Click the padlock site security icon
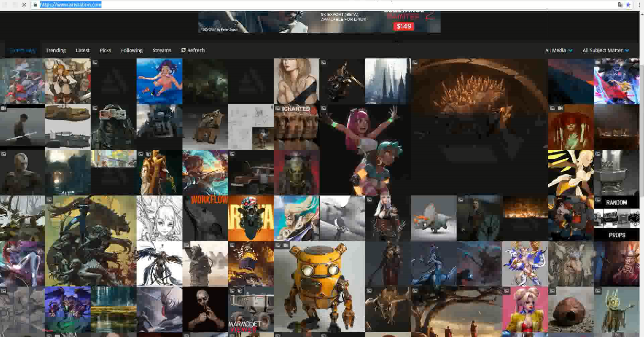 [35, 5]
